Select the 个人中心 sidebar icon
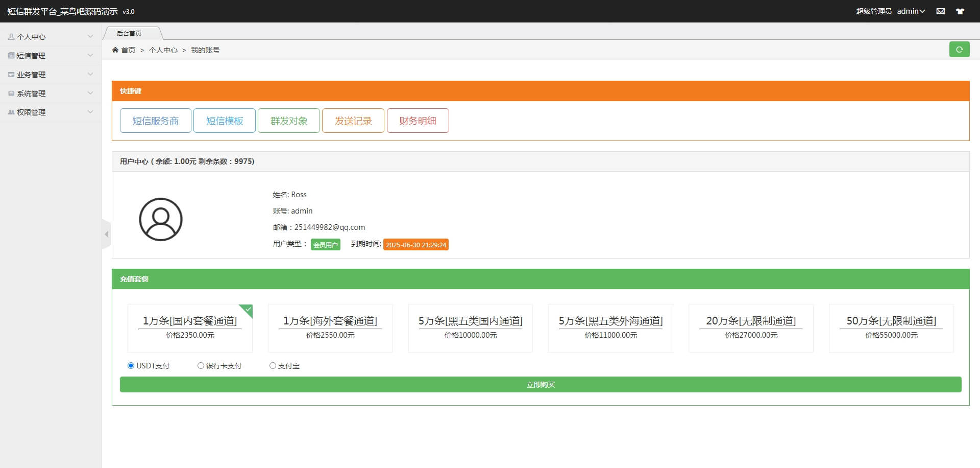 (x=11, y=36)
